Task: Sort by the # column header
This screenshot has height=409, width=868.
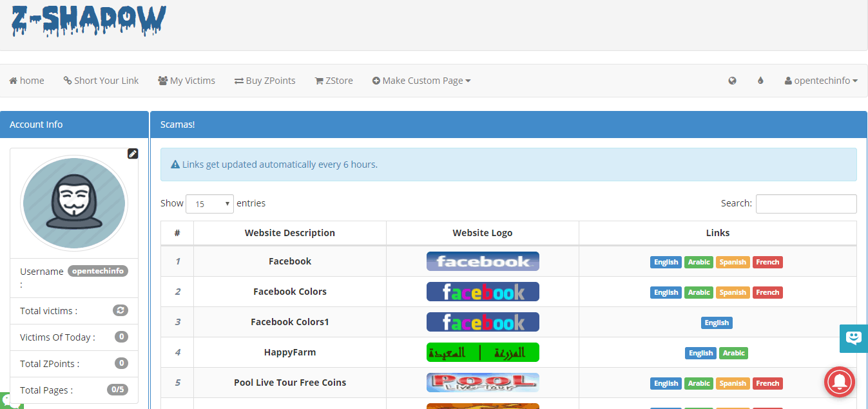Action: [177, 233]
